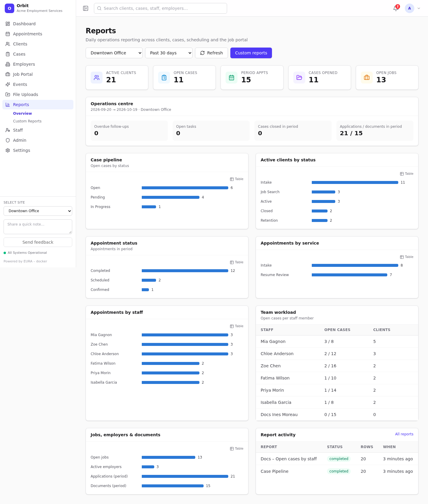Click the Settings gear icon
The width and height of the screenshot is (428, 504).
click(8, 150)
